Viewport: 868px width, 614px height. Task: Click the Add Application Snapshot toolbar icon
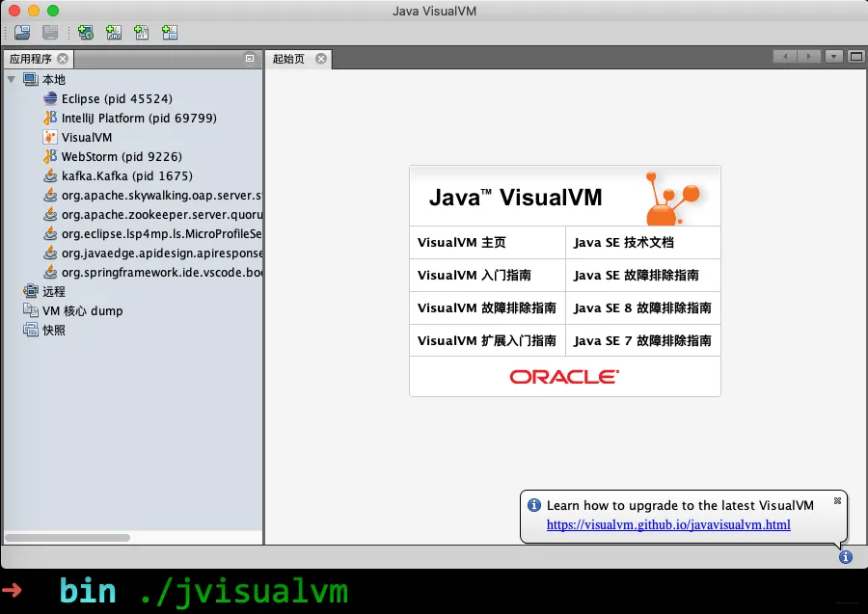pyautogui.click(x=170, y=33)
